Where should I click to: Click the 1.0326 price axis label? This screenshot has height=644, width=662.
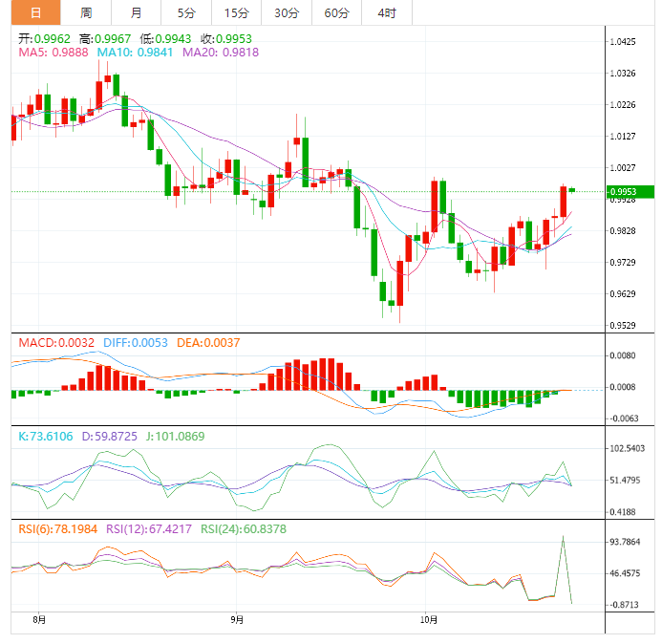coord(623,73)
